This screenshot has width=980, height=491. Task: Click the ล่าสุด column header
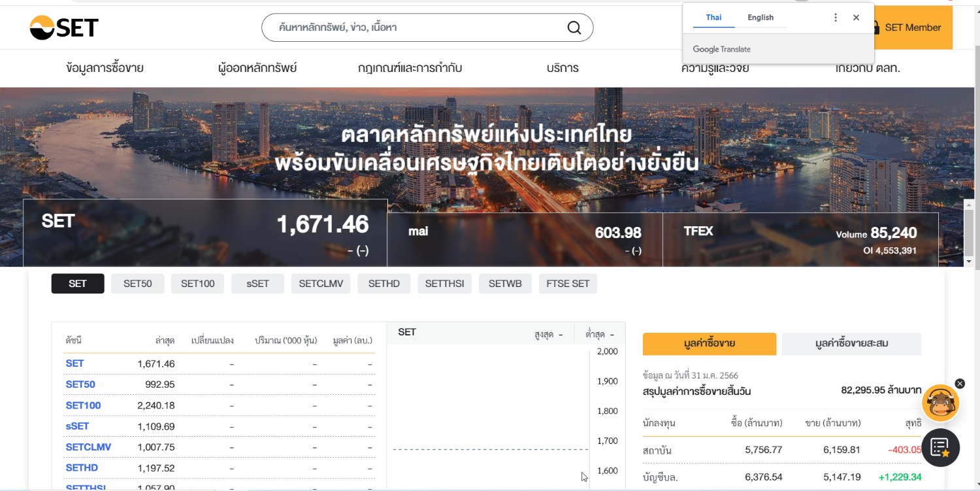pos(165,341)
